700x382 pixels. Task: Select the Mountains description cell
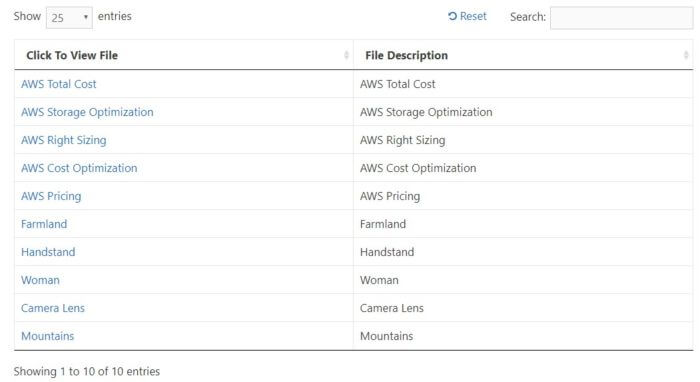523,336
